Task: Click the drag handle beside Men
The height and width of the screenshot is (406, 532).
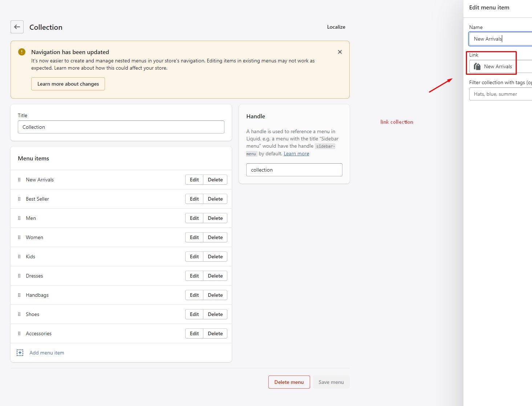Action: 19,218
